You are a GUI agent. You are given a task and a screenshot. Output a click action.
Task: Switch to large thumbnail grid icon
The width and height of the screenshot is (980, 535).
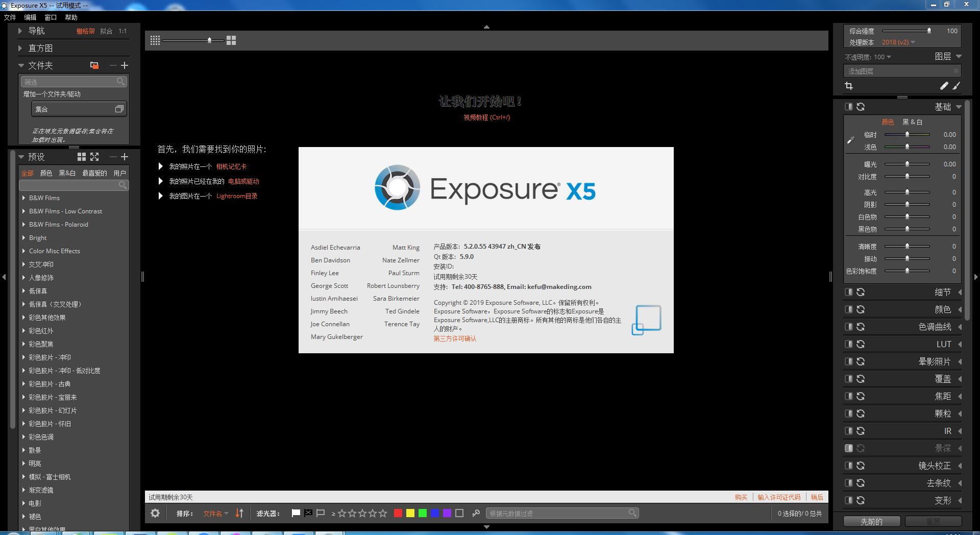(x=231, y=40)
